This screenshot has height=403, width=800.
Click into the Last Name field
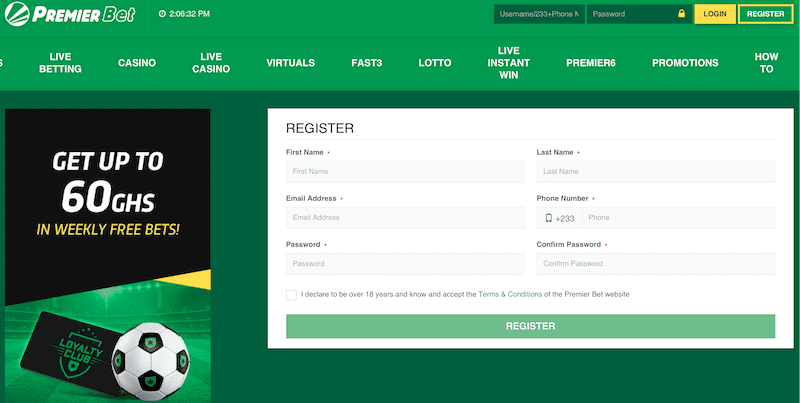pyautogui.click(x=656, y=171)
